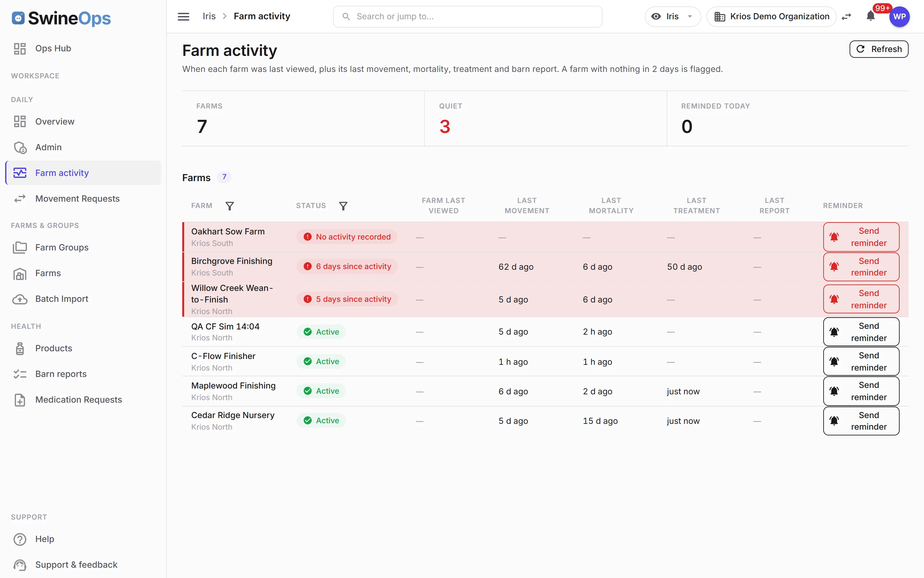This screenshot has height=578, width=924.
Task: Click the 'No activity recorded' status badge
Action: 347,237
